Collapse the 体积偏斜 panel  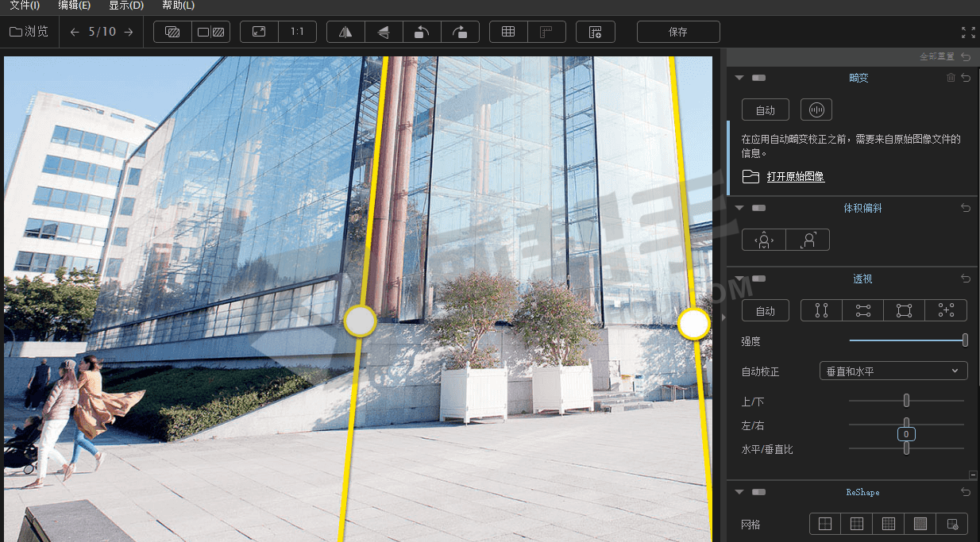[x=739, y=208]
